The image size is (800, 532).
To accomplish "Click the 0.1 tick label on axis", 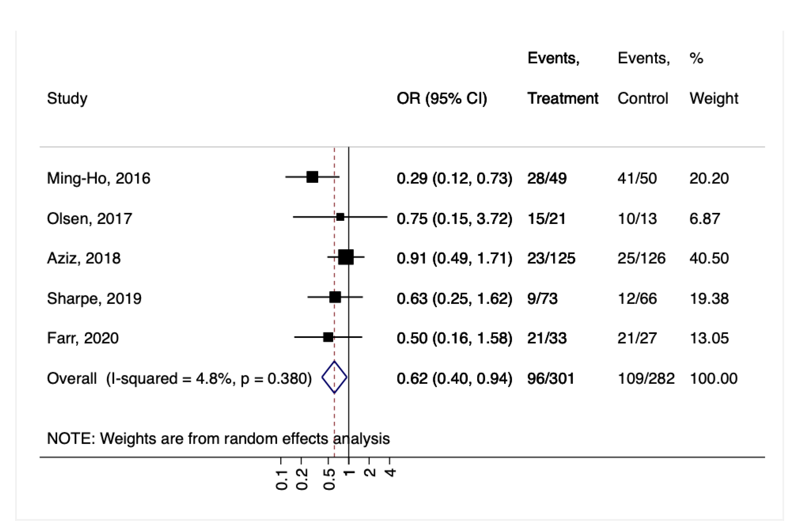I will pos(281,480).
